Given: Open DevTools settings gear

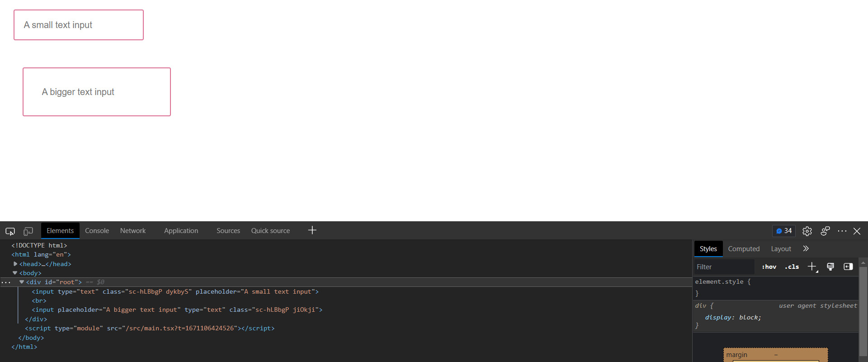Looking at the screenshot, I should pyautogui.click(x=807, y=231).
